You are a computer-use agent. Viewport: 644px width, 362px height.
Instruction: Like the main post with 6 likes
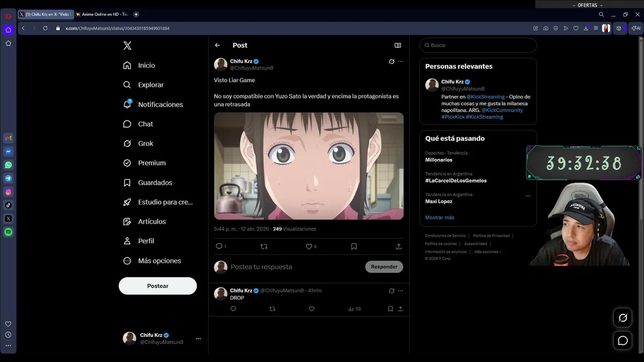click(x=309, y=246)
